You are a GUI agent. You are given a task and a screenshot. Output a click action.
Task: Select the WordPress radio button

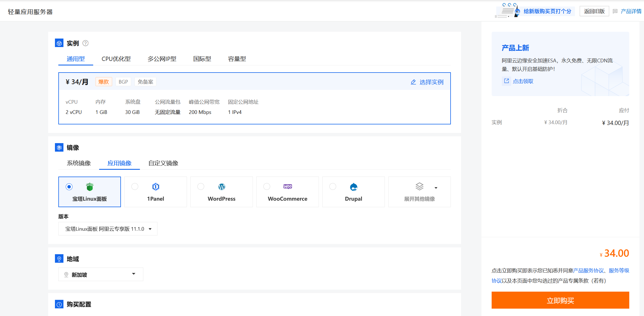coord(201,186)
